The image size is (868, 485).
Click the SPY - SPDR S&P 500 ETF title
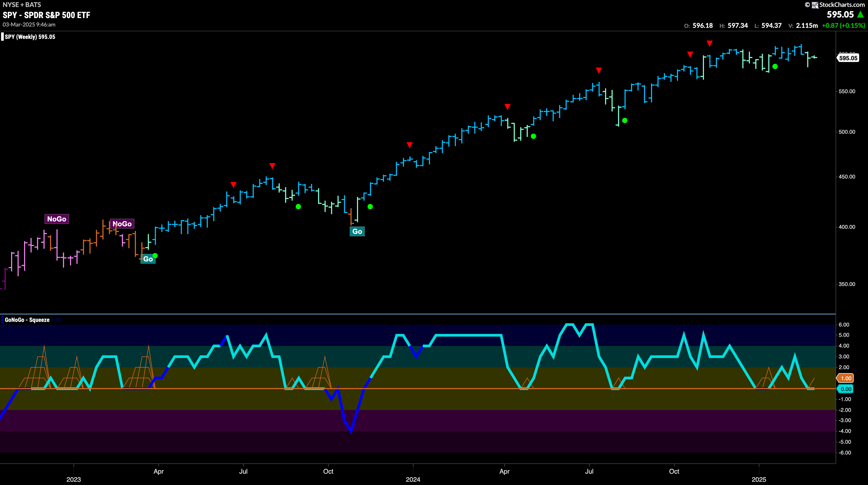pyautogui.click(x=46, y=15)
